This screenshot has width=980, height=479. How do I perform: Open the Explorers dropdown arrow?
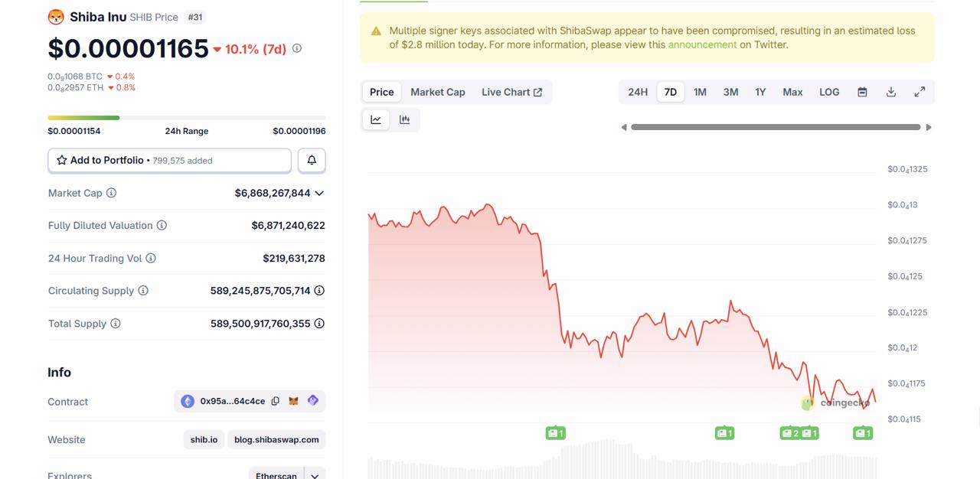point(315,475)
